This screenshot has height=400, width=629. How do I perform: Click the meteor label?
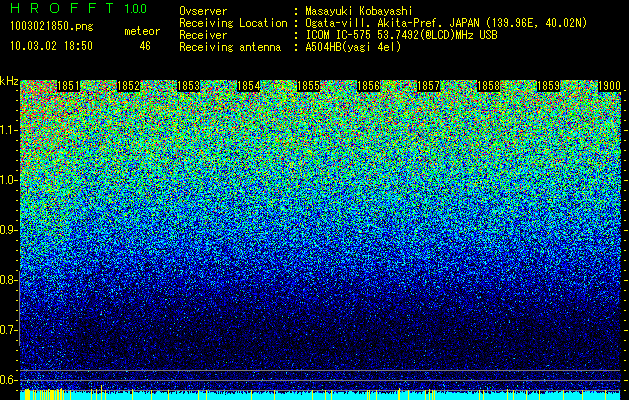pos(142,31)
